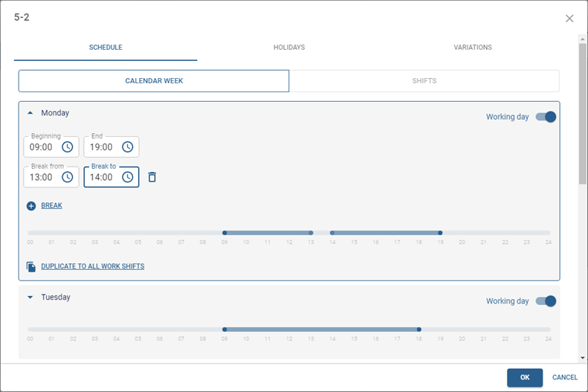The image size is (588, 392).
Task: Open clock picker for Break from field
Action: [68, 177]
